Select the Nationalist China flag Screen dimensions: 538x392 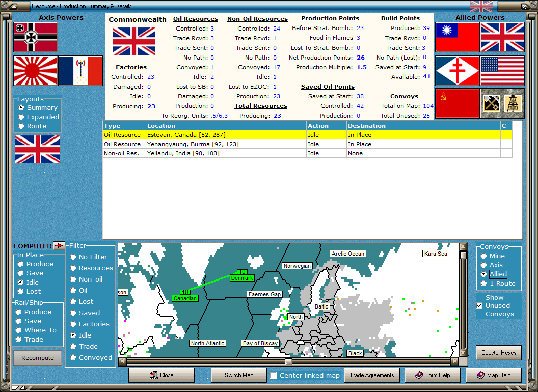458,37
